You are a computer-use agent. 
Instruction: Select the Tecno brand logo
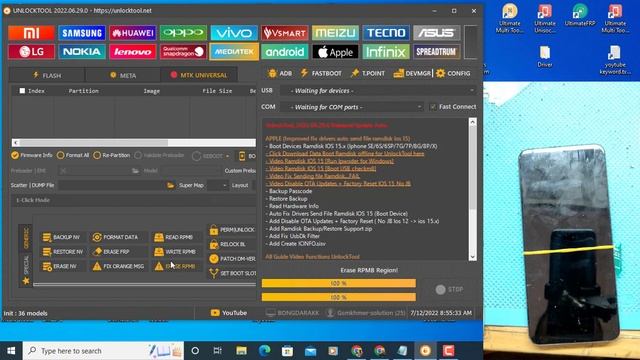[386, 33]
